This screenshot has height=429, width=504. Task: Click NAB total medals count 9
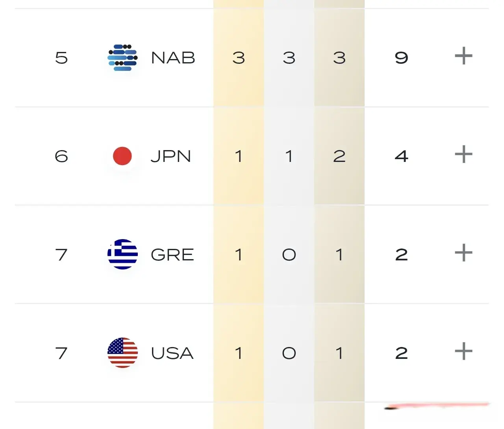[401, 58]
